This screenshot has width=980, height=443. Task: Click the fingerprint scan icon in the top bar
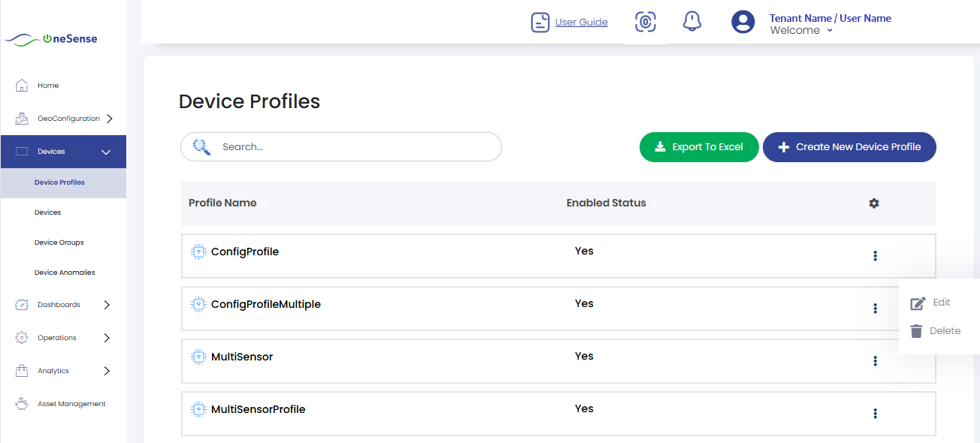645,22
